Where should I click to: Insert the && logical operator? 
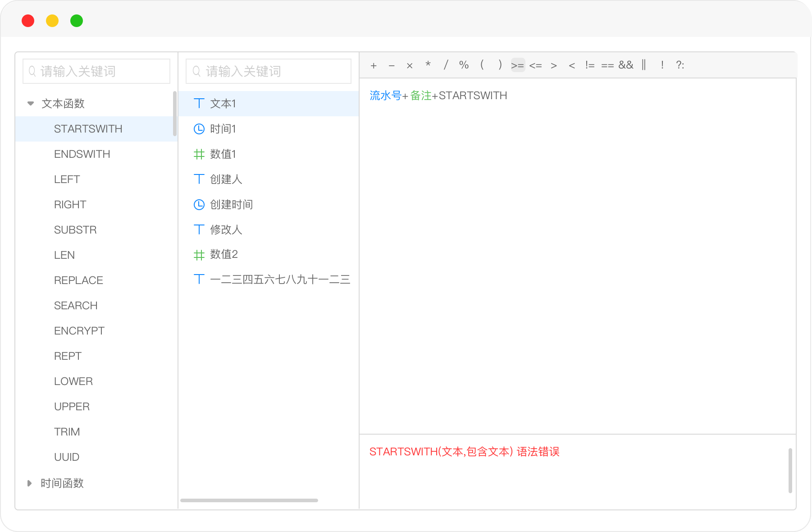(625, 65)
